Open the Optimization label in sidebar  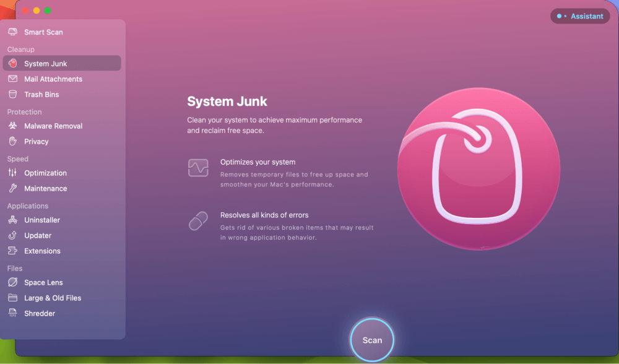(45, 173)
